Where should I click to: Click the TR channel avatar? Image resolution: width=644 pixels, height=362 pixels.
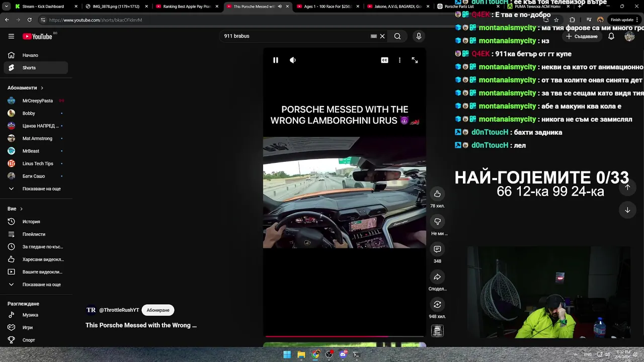coord(91,310)
